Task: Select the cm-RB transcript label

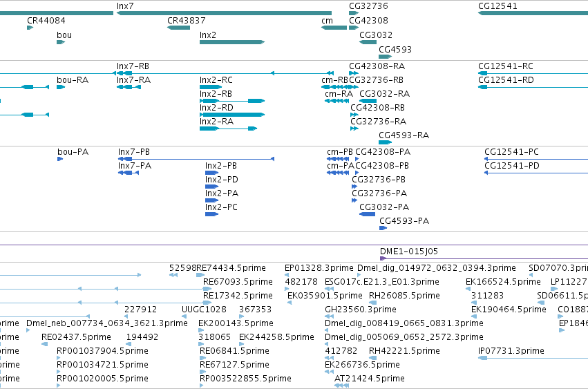Action: tap(334, 80)
